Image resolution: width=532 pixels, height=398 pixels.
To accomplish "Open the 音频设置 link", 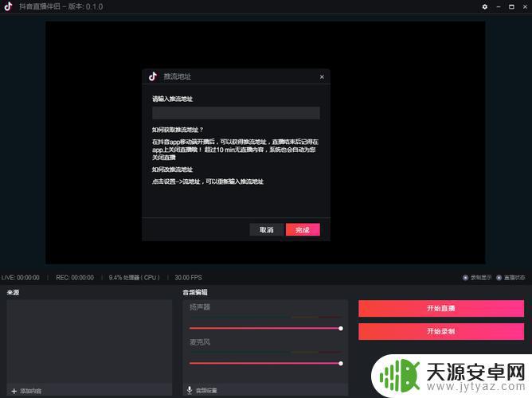I will [206, 391].
